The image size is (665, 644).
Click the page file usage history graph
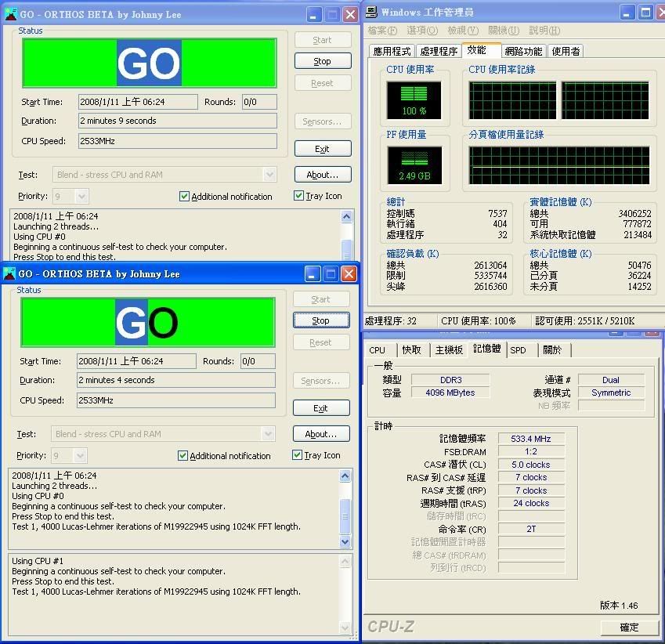tap(559, 165)
